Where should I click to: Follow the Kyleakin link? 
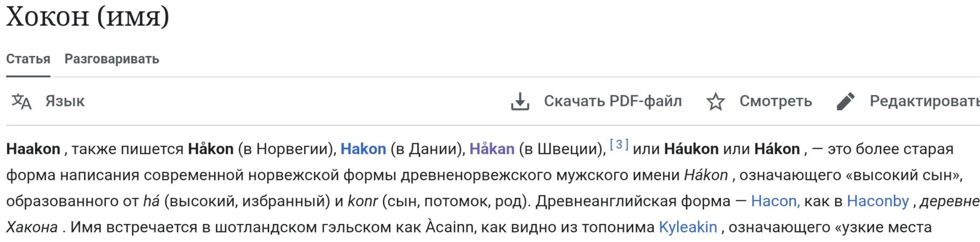point(688,227)
